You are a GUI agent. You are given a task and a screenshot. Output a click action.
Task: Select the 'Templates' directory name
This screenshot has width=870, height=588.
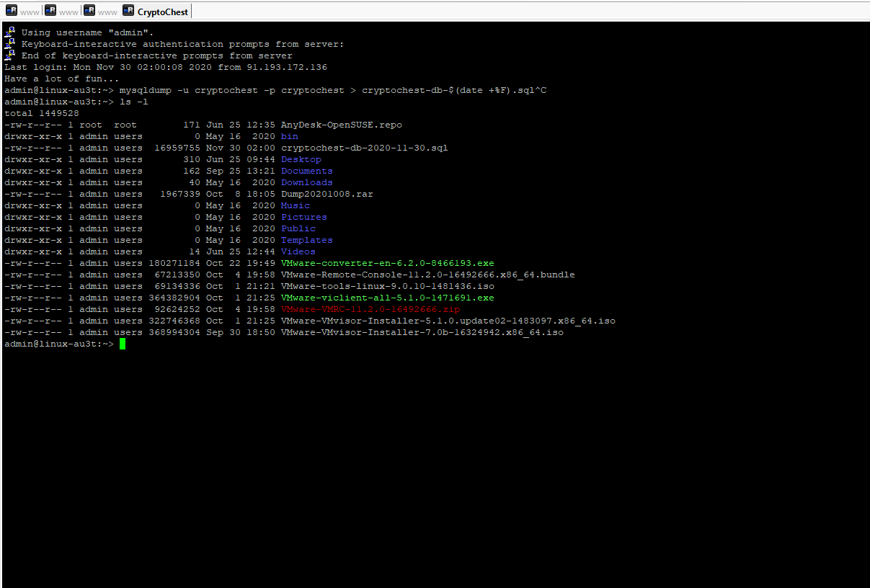(307, 240)
